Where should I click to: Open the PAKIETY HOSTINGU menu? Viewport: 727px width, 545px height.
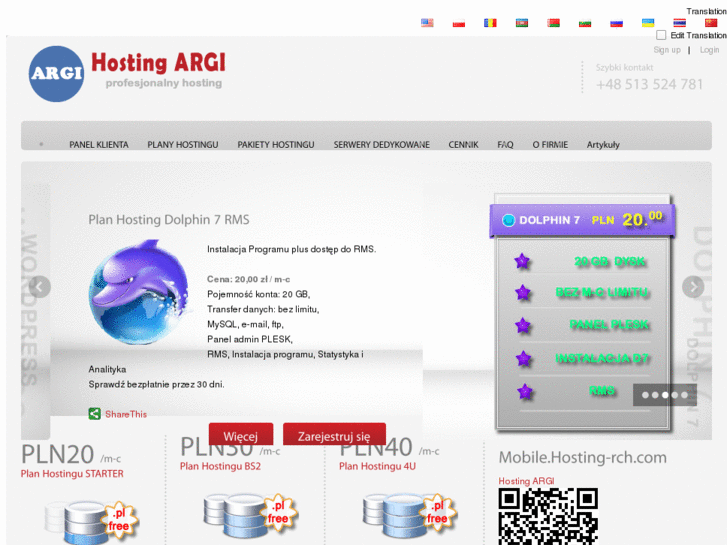click(x=276, y=145)
